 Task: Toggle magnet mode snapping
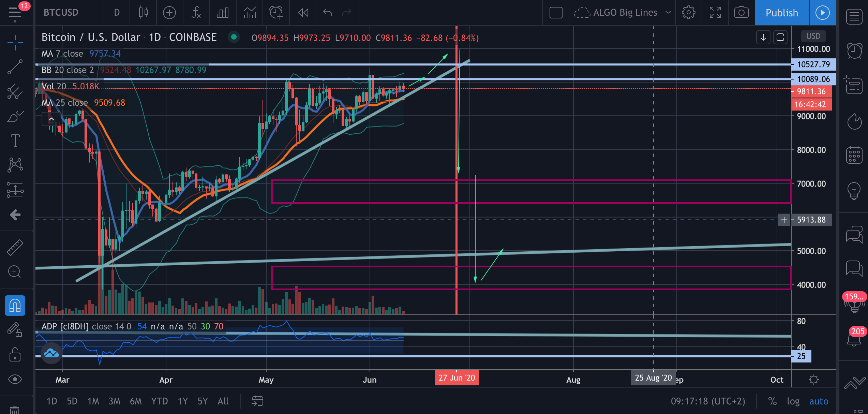[x=15, y=305]
